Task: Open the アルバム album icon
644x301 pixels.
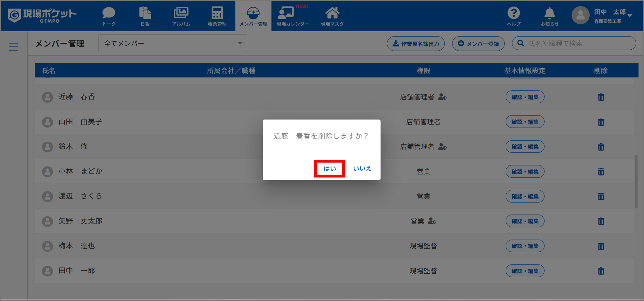Action: [x=181, y=16]
